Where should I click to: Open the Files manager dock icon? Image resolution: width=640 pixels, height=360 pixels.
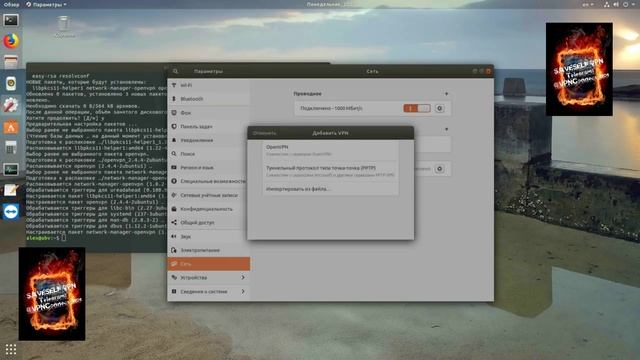point(11,62)
